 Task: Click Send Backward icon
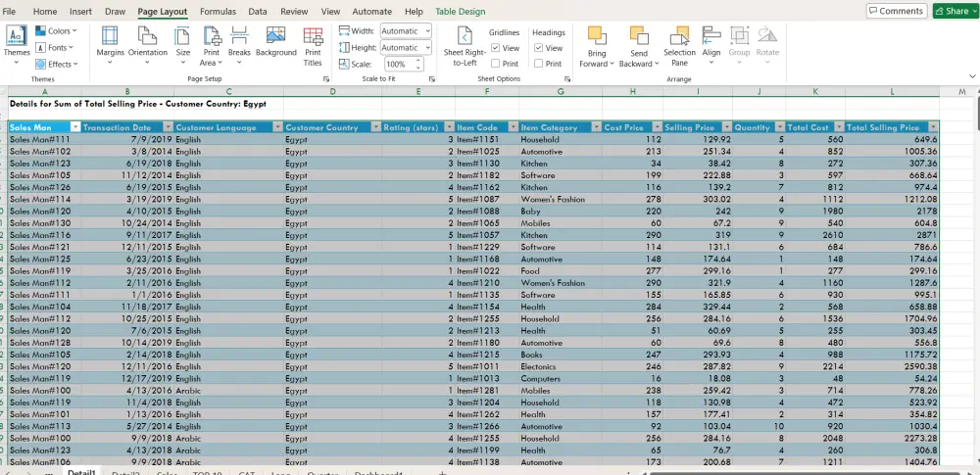click(x=639, y=35)
